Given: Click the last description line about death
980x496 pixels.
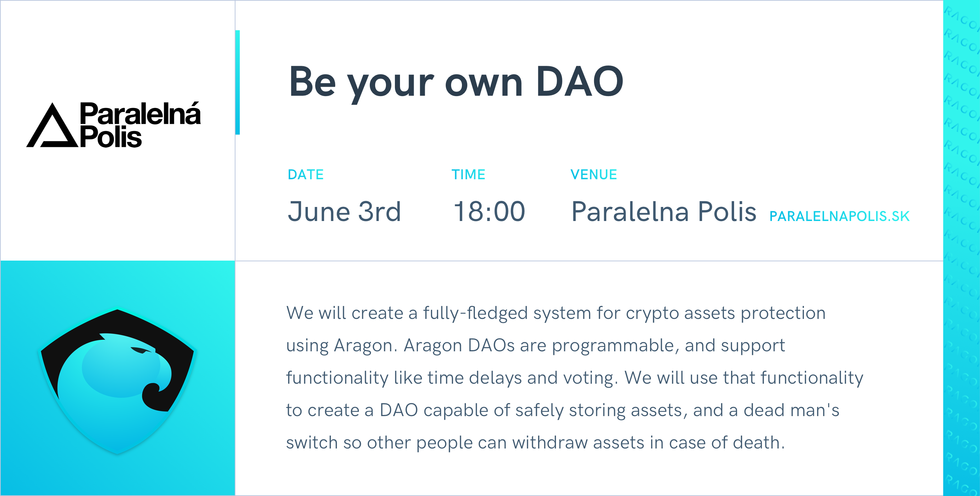Looking at the screenshot, I should click(x=535, y=442).
